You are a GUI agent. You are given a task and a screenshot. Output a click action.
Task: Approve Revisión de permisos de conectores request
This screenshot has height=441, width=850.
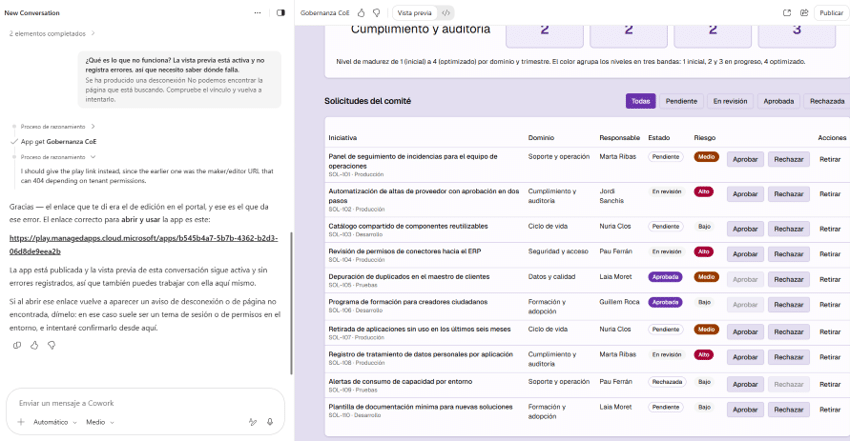(745, 254)
